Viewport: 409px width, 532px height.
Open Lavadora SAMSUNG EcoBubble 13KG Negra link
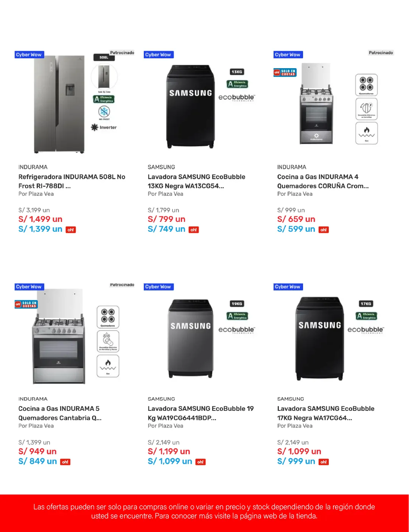pos(196,181)
